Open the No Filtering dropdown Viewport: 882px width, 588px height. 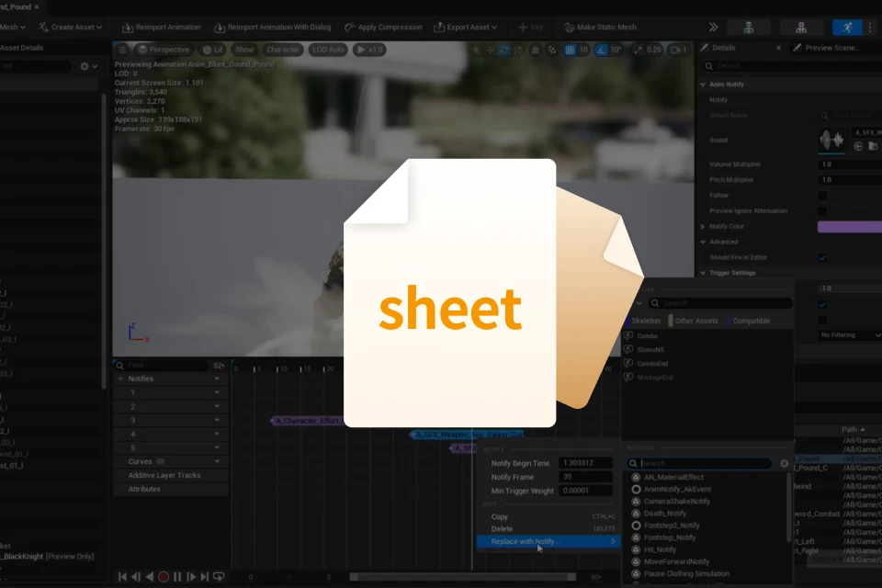pos(850,335)
